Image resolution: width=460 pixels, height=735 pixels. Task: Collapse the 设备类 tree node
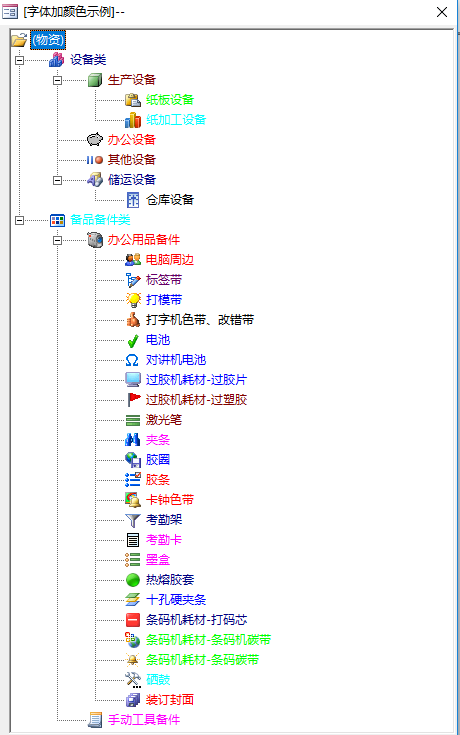tap(19, 60)
